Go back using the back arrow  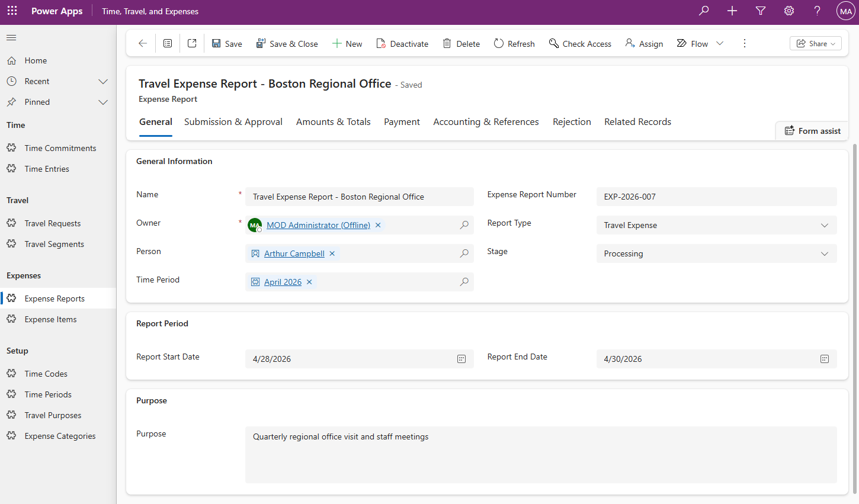[142, 43]
